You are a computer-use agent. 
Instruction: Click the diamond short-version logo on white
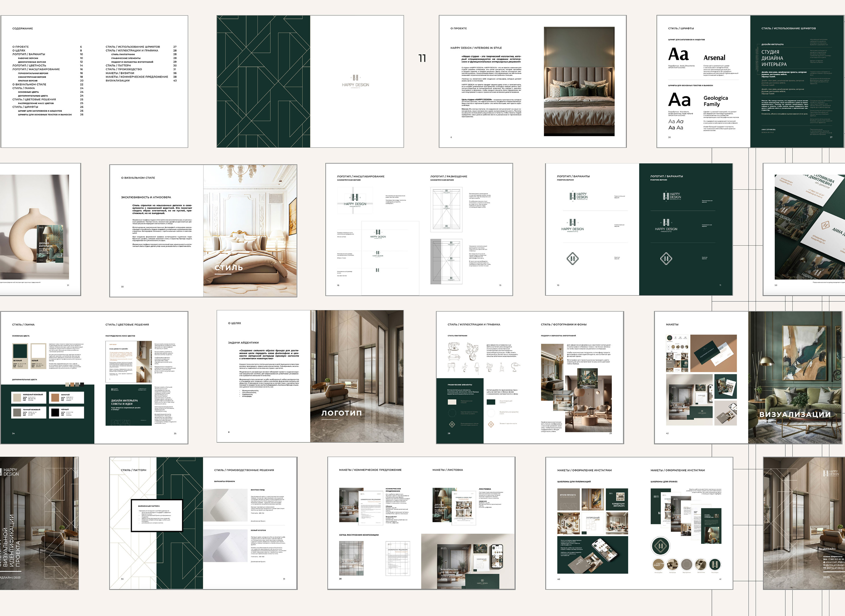[x=572, y=258]
